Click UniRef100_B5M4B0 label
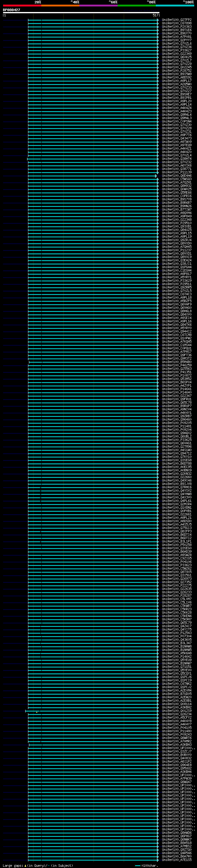The width and height of the screenshot is (197, 868). coord(176,362)
